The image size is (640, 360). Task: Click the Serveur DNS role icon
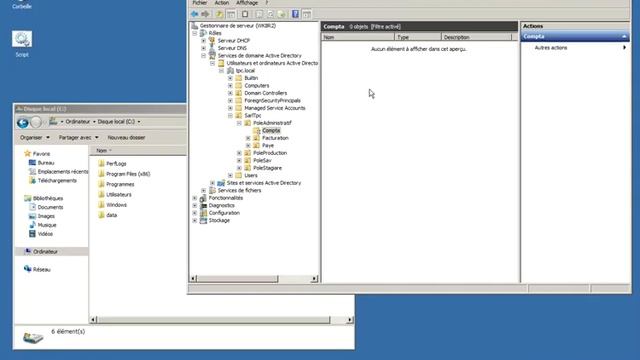(212, 48)
